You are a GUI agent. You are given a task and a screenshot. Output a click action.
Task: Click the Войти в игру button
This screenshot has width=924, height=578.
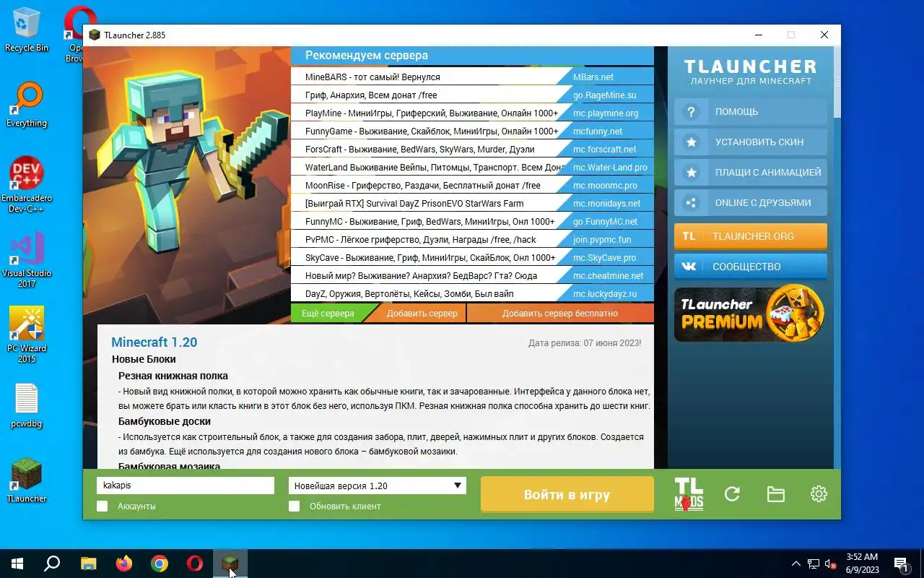coord(567,495)
